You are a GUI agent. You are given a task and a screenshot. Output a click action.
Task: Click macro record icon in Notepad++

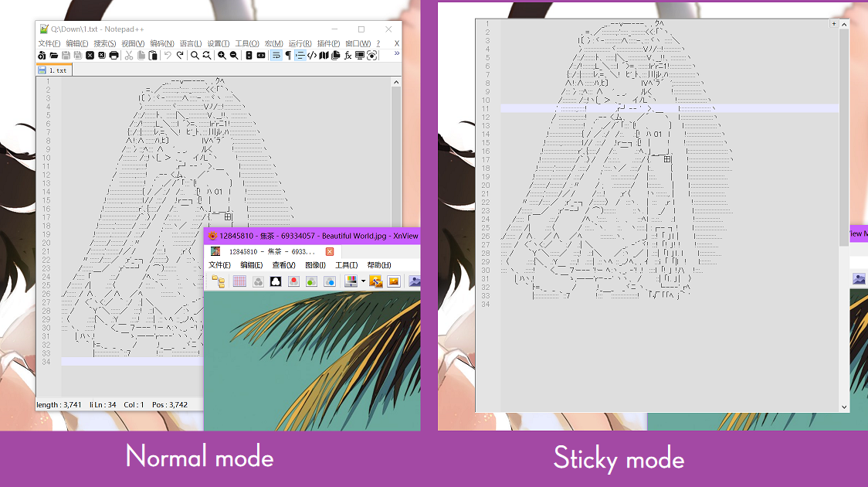(x=372, y=56)
